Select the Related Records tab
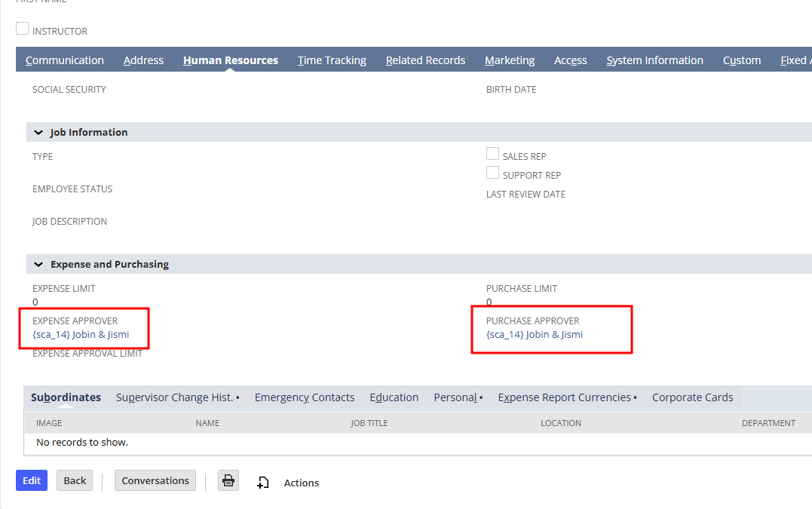Screen dimensions: 812x509 point(425,60)
